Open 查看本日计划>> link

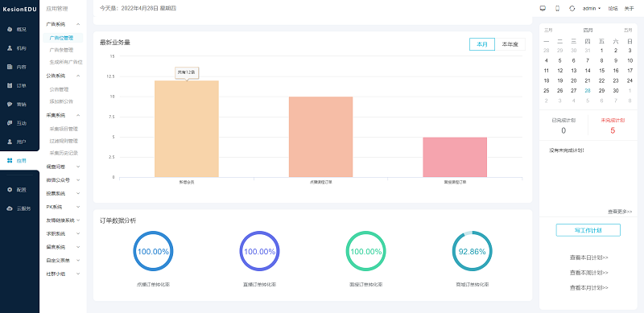(x=588, y=258)
